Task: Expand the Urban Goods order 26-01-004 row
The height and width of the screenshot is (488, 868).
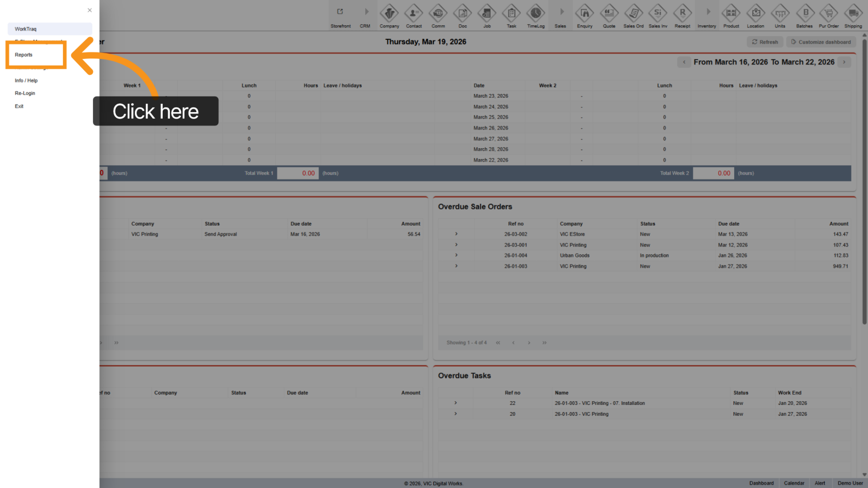Action: tap(456, 255)
